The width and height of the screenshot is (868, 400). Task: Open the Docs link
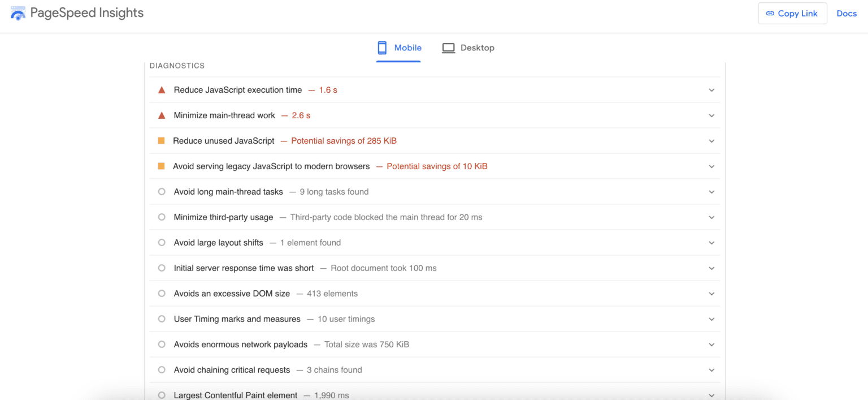click(x=846, y=13)
